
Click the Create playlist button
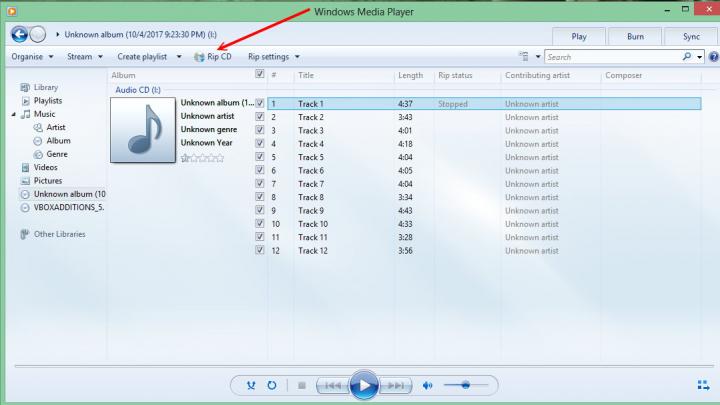coord(142,56)
